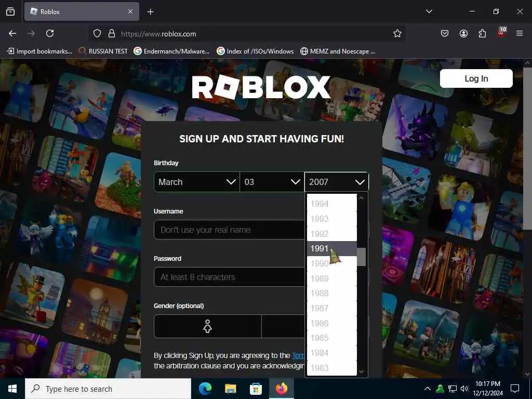Pick 1986 from the year list
Viewport: 532px width, 399px height.
(332, 323)
